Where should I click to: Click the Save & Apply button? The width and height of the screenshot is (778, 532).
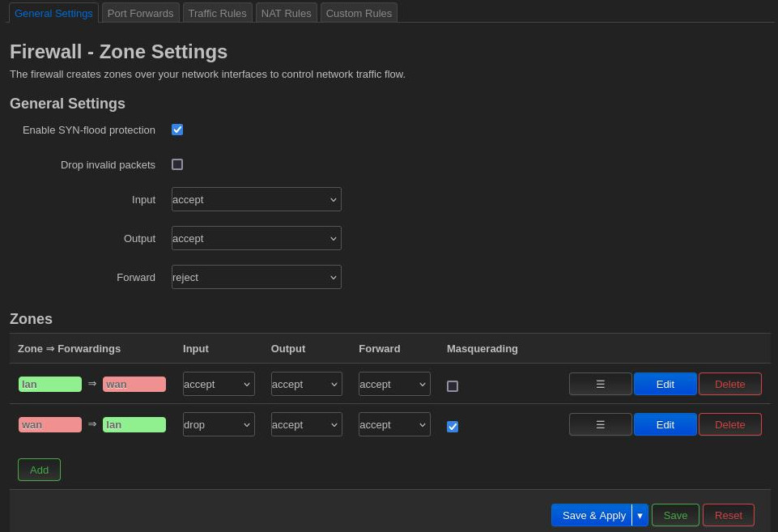point(593,515)
